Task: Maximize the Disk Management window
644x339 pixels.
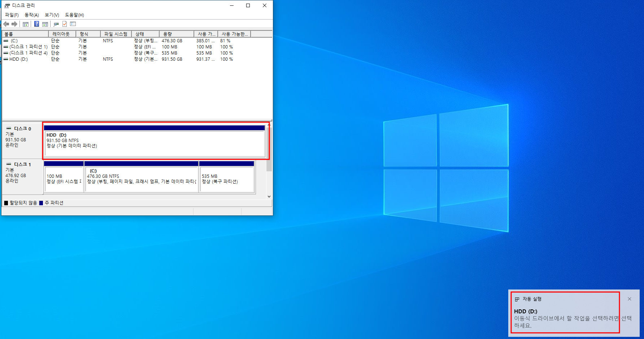Action: 248,5
